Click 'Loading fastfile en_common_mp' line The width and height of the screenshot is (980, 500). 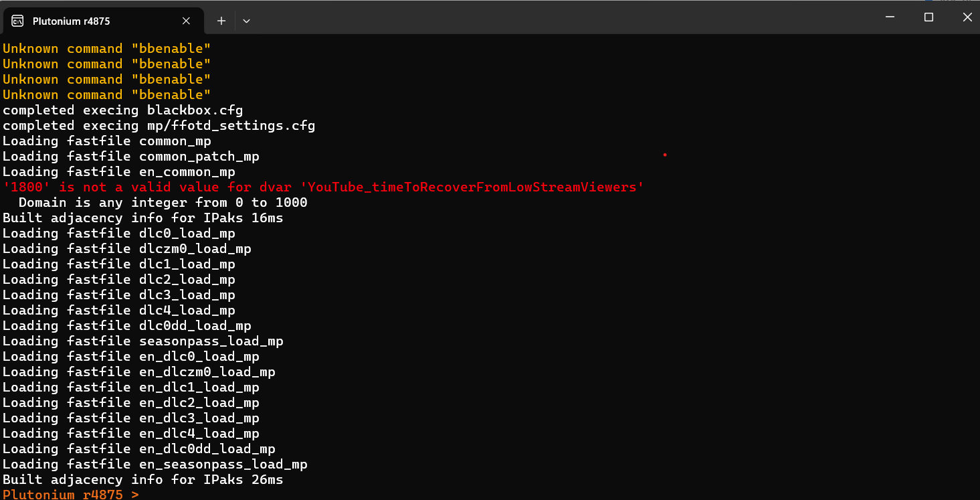tap(119, 171)
